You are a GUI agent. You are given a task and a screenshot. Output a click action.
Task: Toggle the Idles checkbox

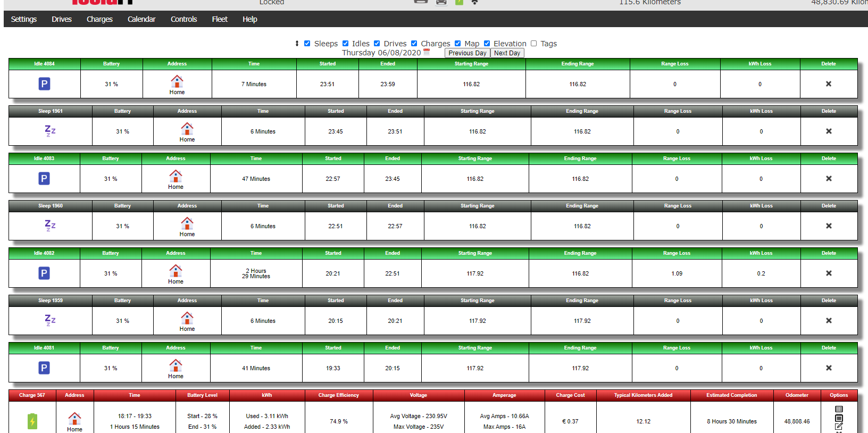pyautogui.click(x=345, y=44)
